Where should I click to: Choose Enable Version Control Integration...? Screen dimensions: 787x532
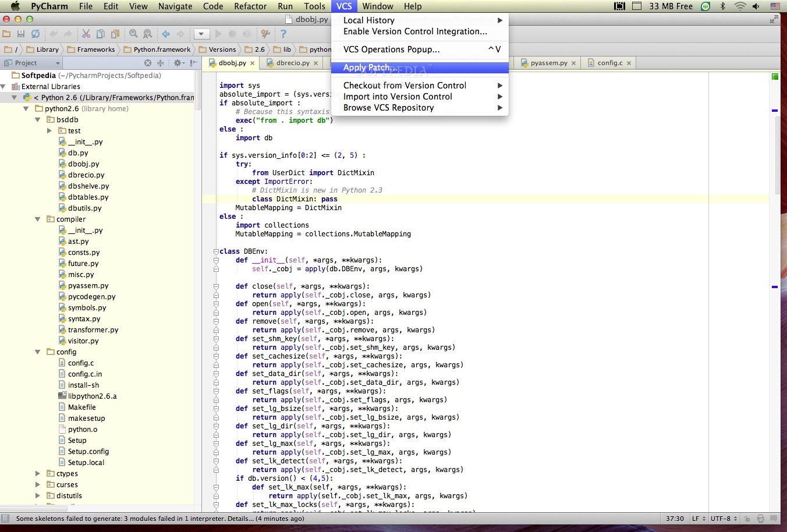coord(420,31)
